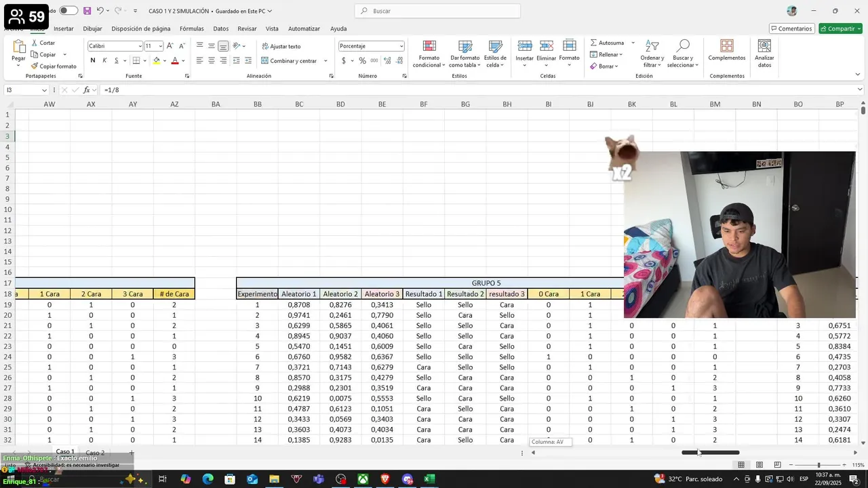
Task: Open the Calibri font name dropdown
Action: 140,46
